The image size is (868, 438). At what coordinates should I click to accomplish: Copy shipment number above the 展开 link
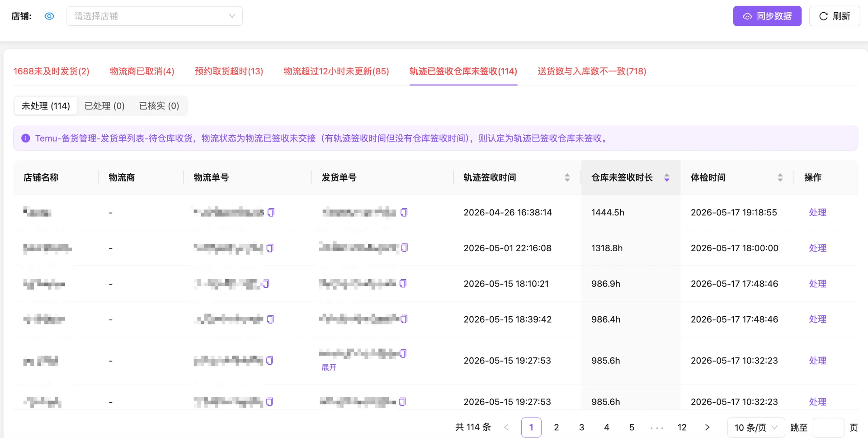tap(403, 353)
